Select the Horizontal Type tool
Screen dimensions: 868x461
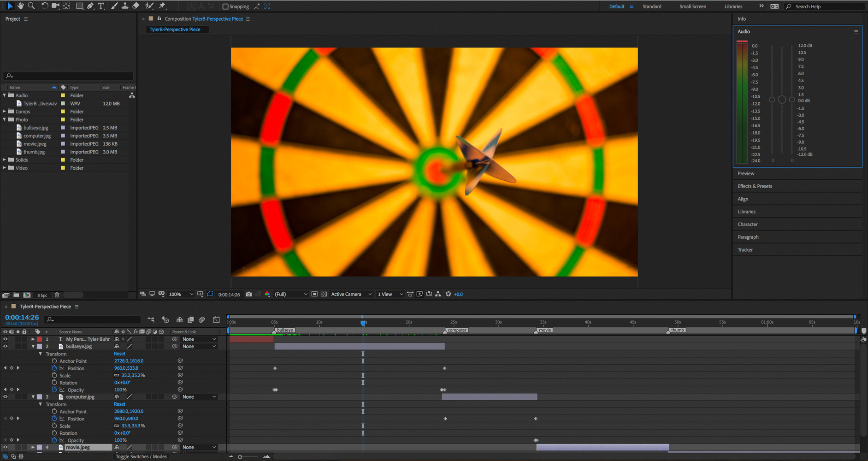(101, 6)
